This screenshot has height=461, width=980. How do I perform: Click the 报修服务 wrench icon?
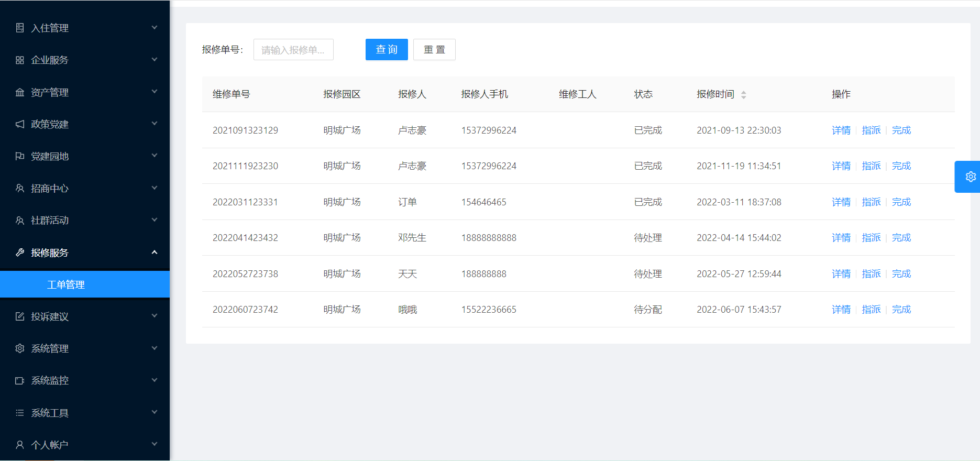point(20,253)
